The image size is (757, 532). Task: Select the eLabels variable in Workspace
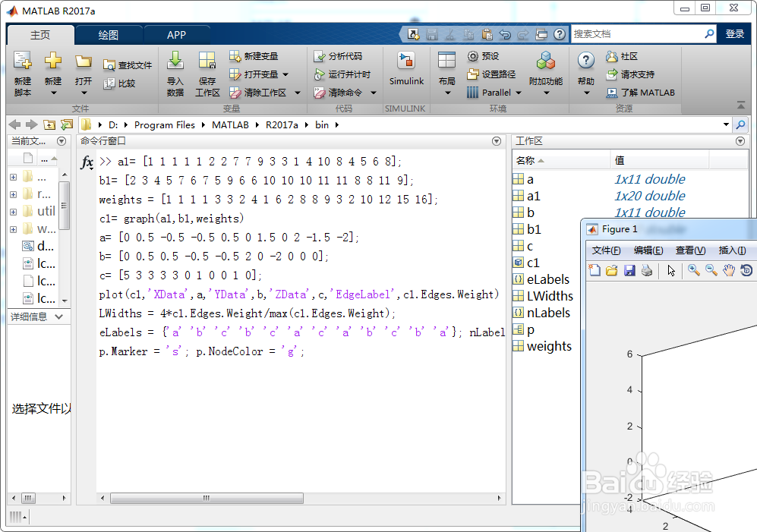(x=547, y=279)
